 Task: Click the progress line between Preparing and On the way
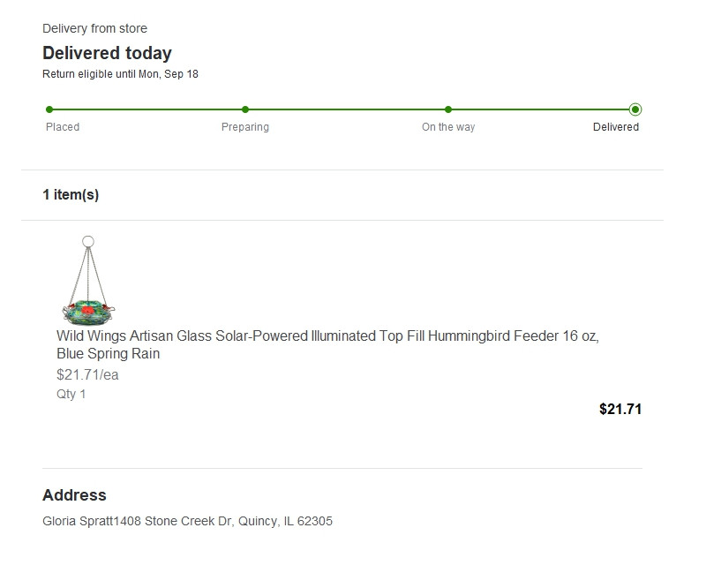tap(347, 109)
